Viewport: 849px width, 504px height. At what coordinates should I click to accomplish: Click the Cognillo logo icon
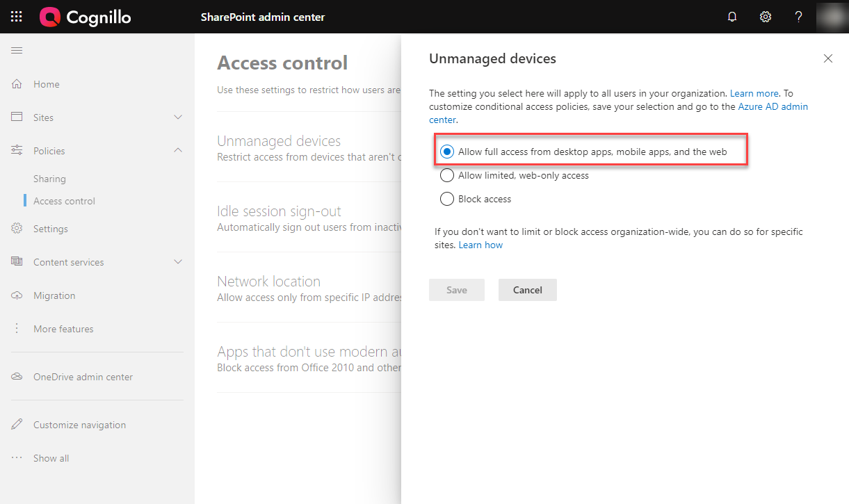50,17
